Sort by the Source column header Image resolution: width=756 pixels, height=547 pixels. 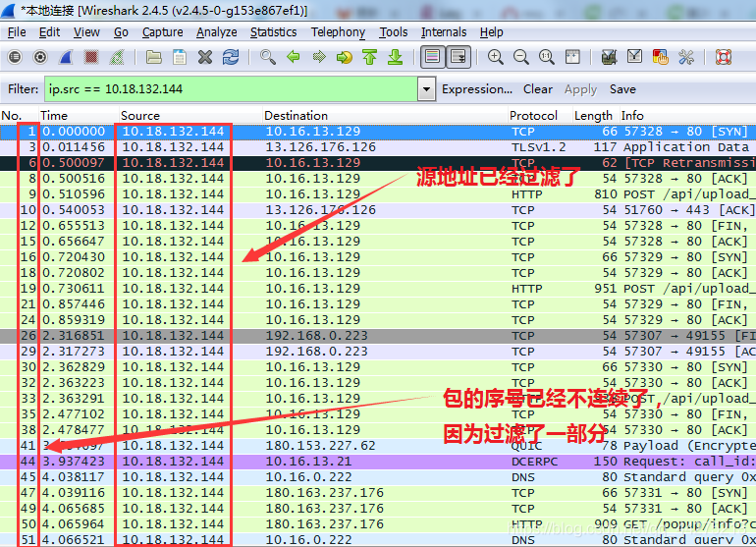190,116
